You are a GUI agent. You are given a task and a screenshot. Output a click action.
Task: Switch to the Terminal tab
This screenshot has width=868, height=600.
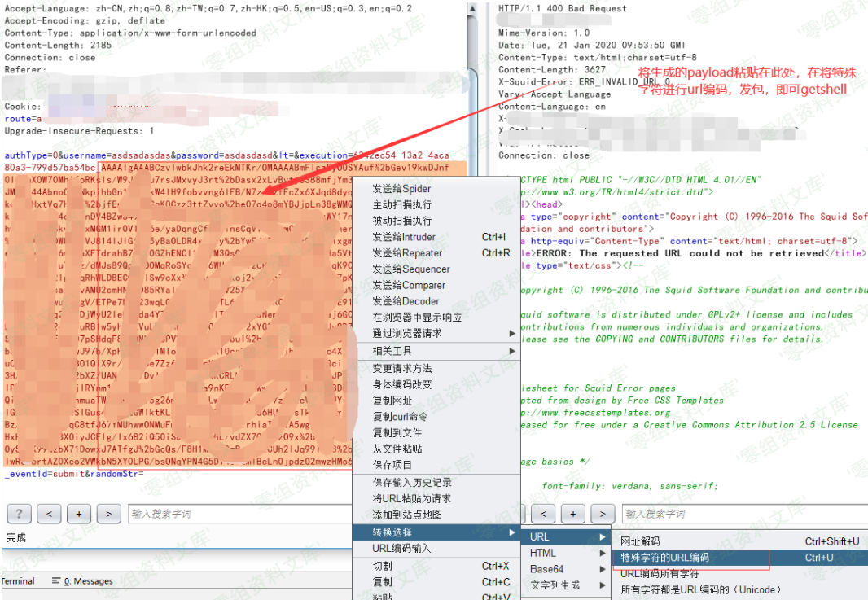pos(18,581)
